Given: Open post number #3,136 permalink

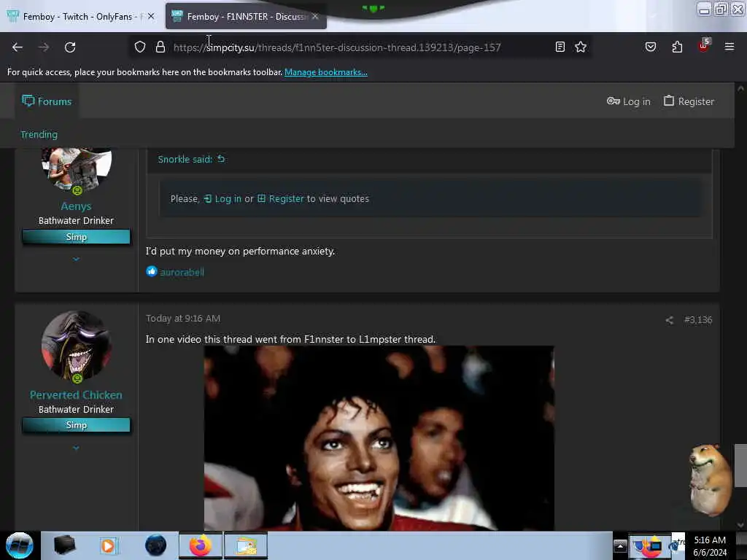Looking at the screenshot, I should click(x=698, y=319).
